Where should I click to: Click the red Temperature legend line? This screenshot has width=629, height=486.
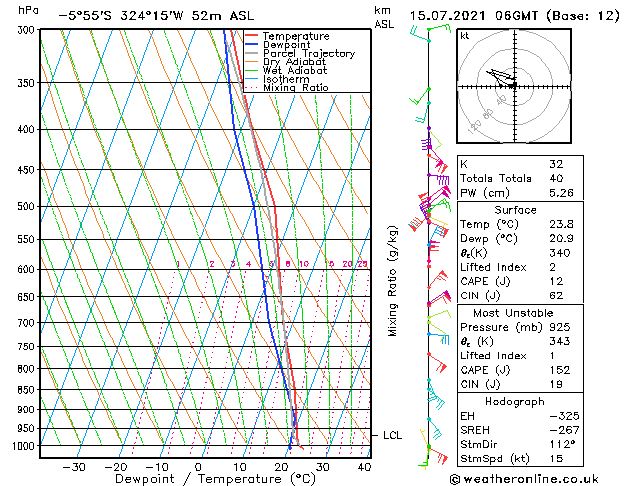[251, 36]
